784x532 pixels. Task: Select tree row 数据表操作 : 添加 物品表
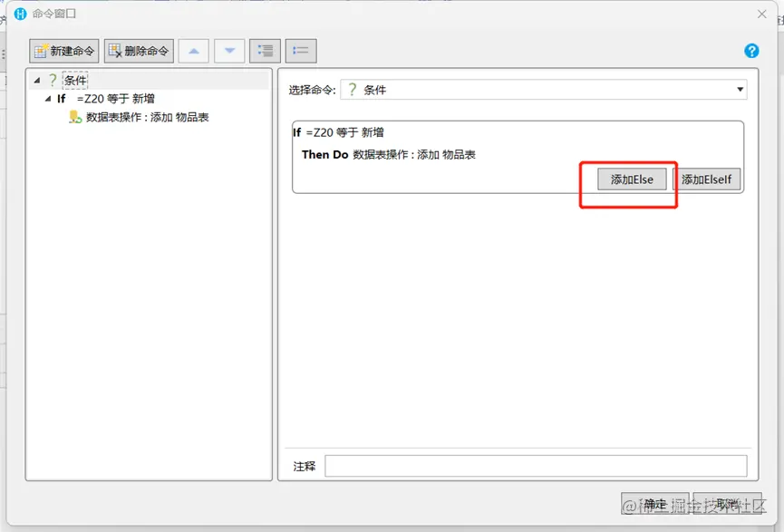[148, 117]
